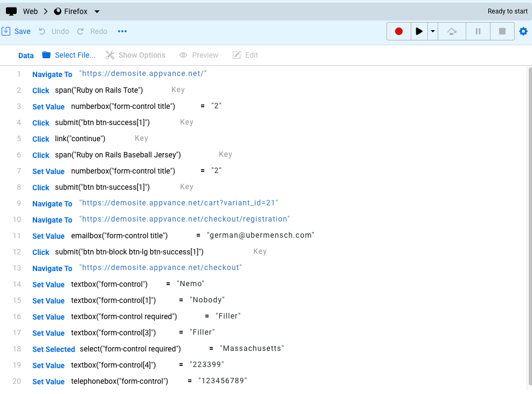Expand the Firefox browser dropdown
This screenshot has width=532, height=394.
tap(97, 11)
